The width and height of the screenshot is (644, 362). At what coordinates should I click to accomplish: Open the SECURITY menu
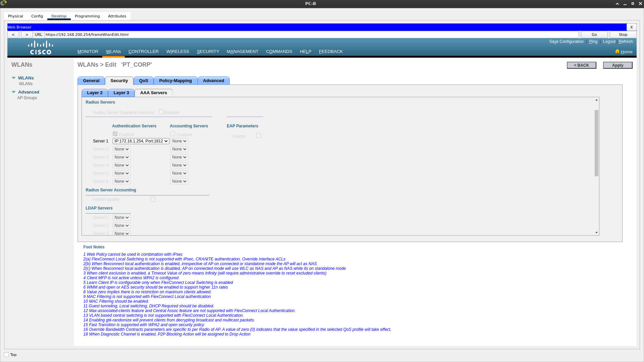(208, 51)
